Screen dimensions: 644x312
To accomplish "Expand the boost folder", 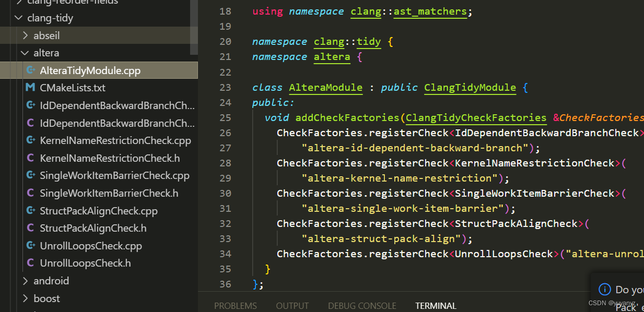I will (x=25, y=298).
